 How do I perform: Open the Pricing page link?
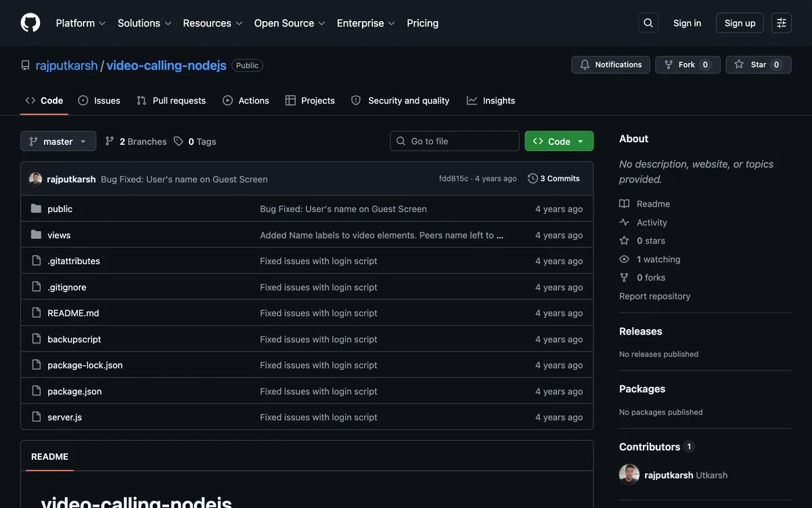click(422, 23)
